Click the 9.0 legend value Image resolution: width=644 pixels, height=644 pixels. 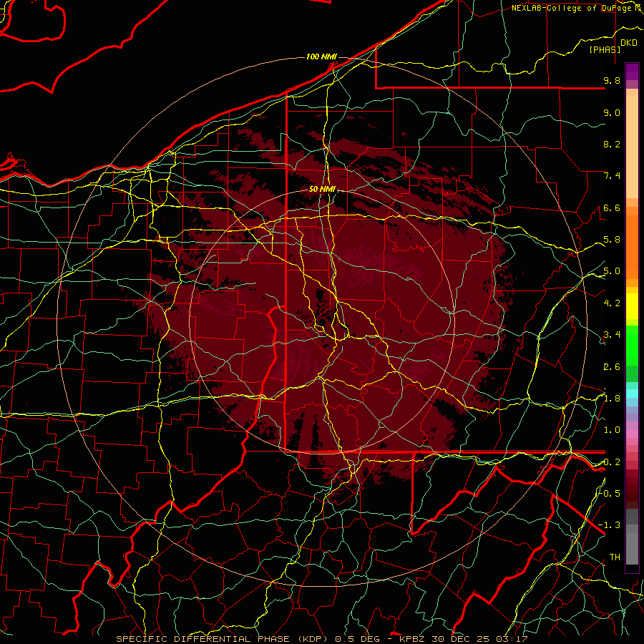pyautogui.click(x=612, y=112)
